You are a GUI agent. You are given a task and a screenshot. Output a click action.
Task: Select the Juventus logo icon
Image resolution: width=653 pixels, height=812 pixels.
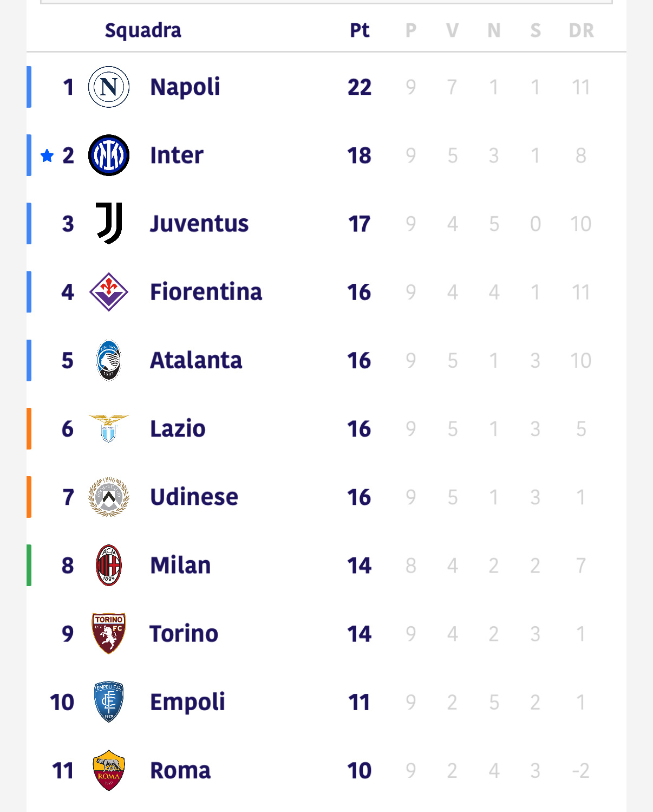pyautogui.click(x=109, y=223)
